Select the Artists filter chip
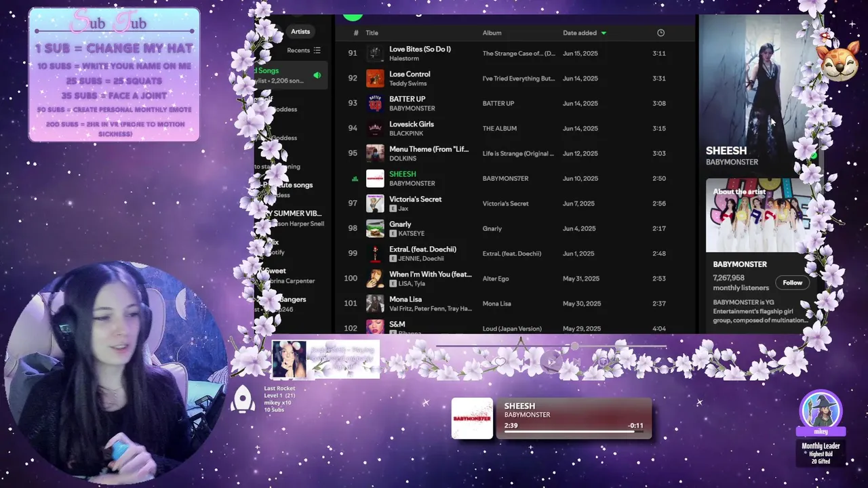This screenshot has height=488, width=868. pos(300,31)
